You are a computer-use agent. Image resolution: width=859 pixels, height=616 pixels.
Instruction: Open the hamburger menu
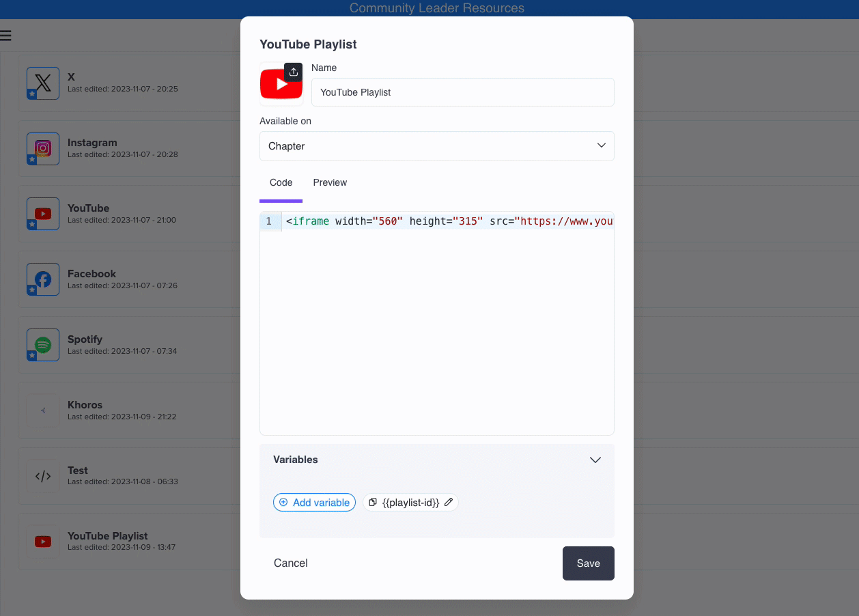click(7, 36)
